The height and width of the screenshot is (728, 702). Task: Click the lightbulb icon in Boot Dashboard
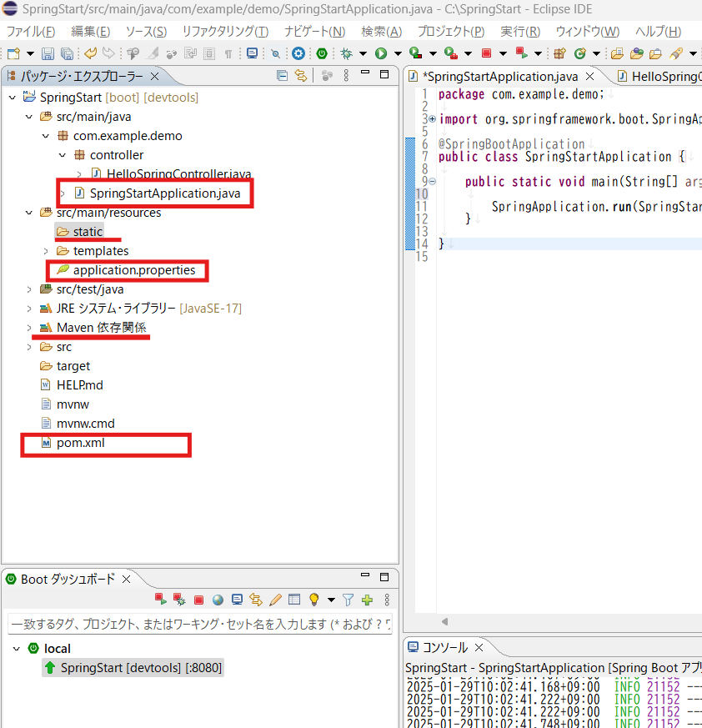coord(313,600)
